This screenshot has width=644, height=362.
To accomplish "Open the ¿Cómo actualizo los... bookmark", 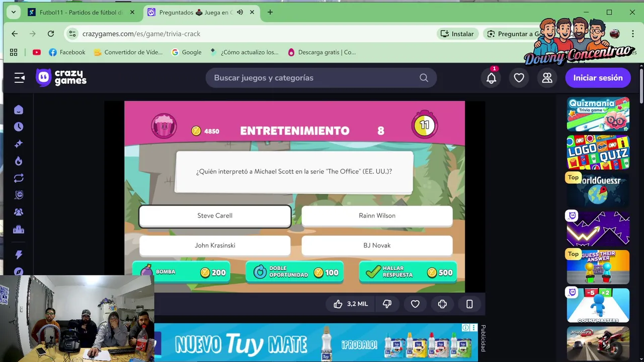I will tap(244, 52).
